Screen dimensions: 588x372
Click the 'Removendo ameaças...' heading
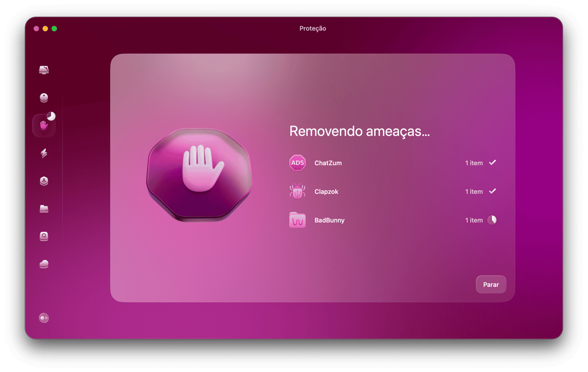click(359, 131)
